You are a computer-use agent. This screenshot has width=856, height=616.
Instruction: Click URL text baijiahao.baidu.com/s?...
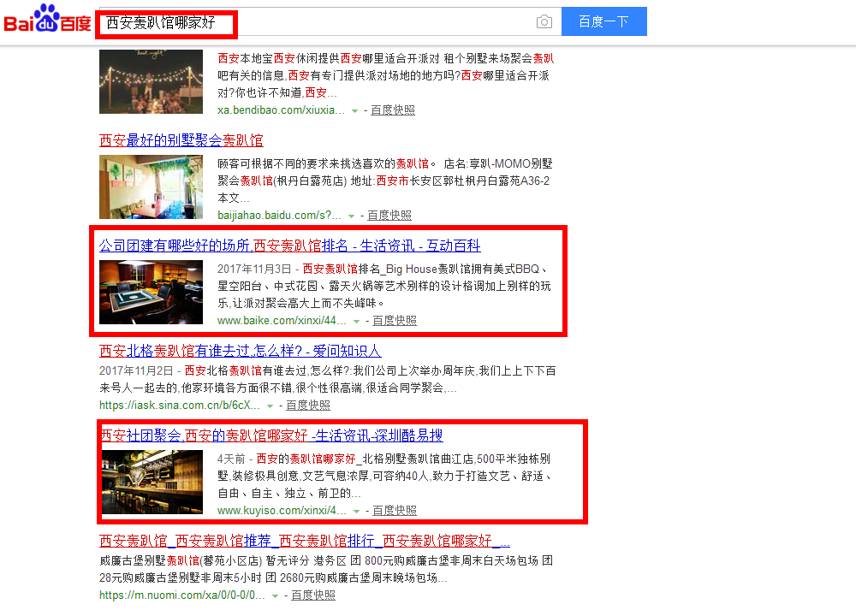(x=279, y=216)
